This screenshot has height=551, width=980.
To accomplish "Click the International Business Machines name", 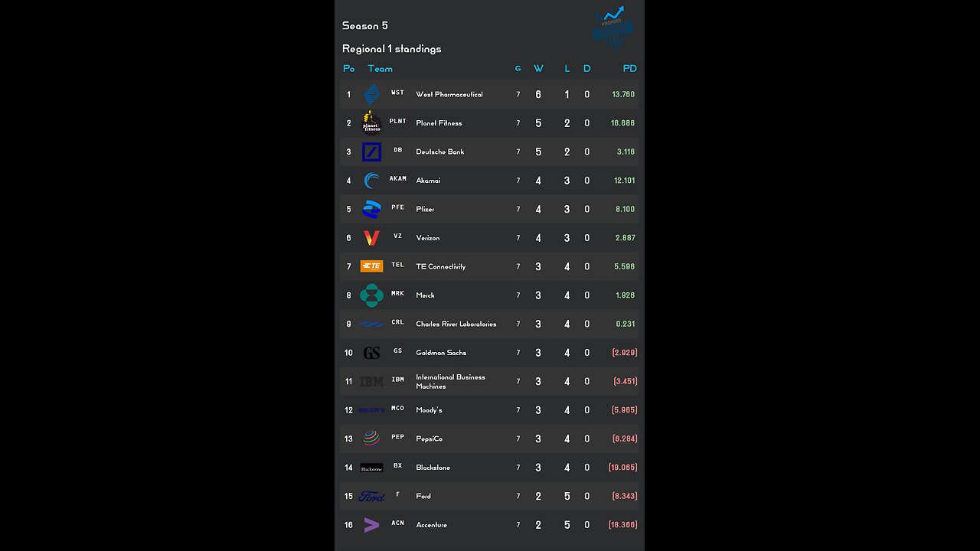I will click(450, 381).
